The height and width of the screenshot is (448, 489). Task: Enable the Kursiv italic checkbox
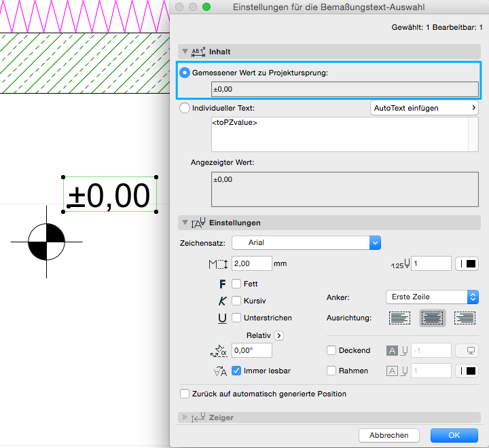pos(236,301)
